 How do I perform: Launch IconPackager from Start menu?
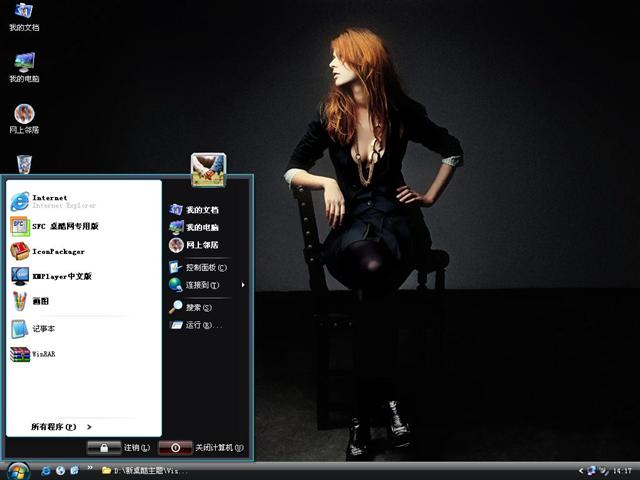point(47,251)
